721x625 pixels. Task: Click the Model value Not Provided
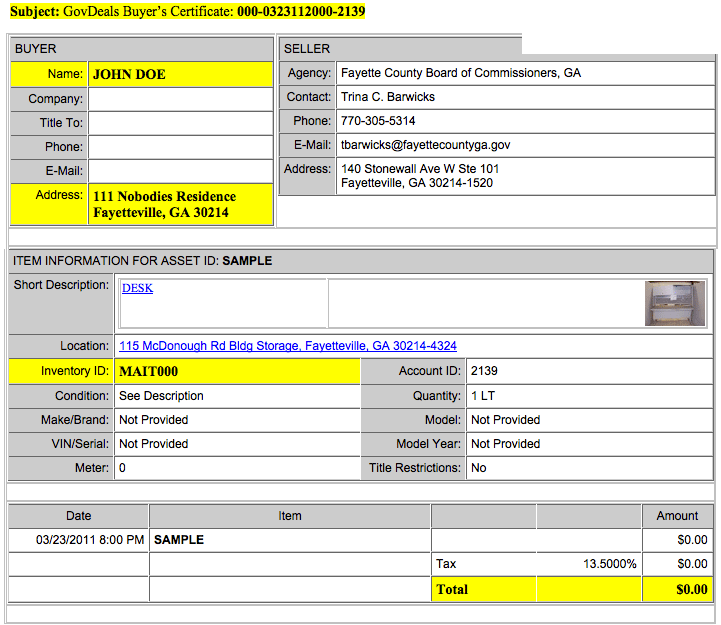(x=505, y=419)
